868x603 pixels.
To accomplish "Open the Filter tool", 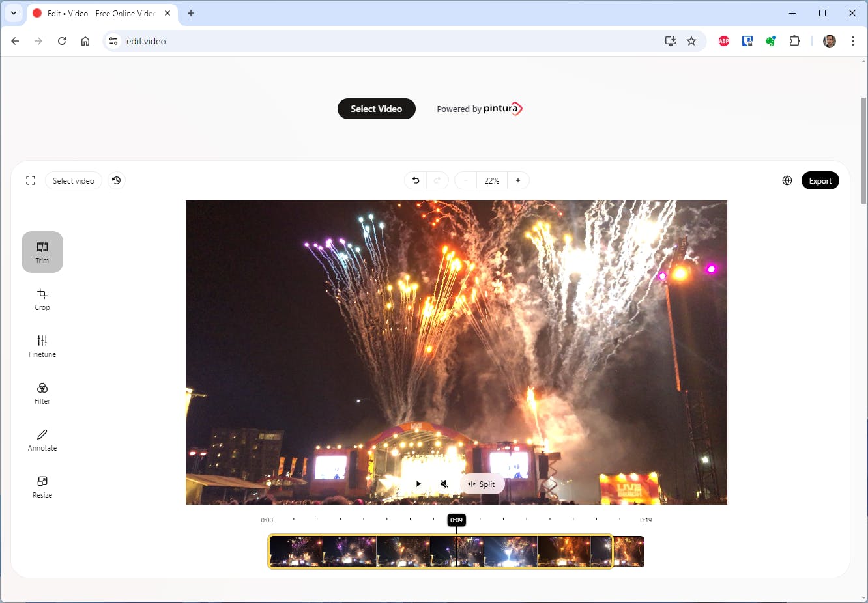I will (x=42, y=393).
